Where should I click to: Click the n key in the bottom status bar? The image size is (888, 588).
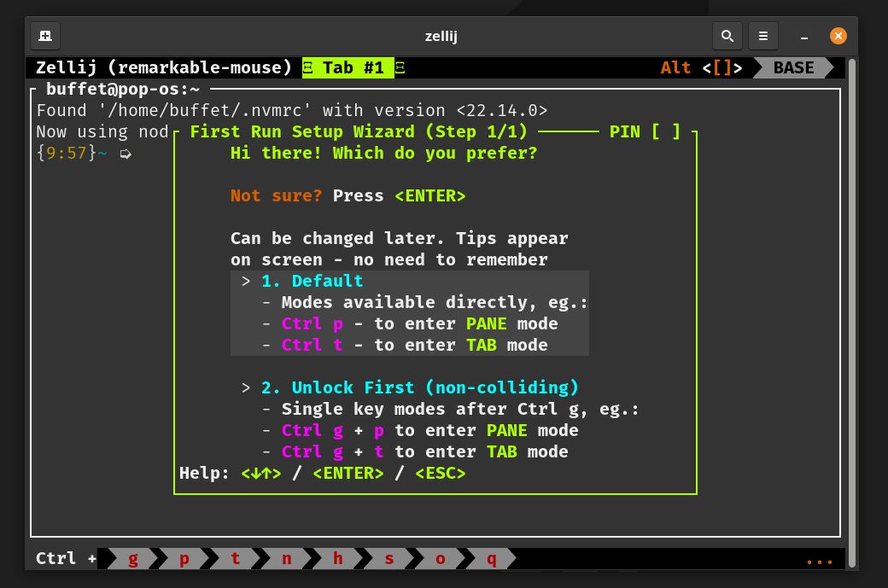[x=287, y=559]
